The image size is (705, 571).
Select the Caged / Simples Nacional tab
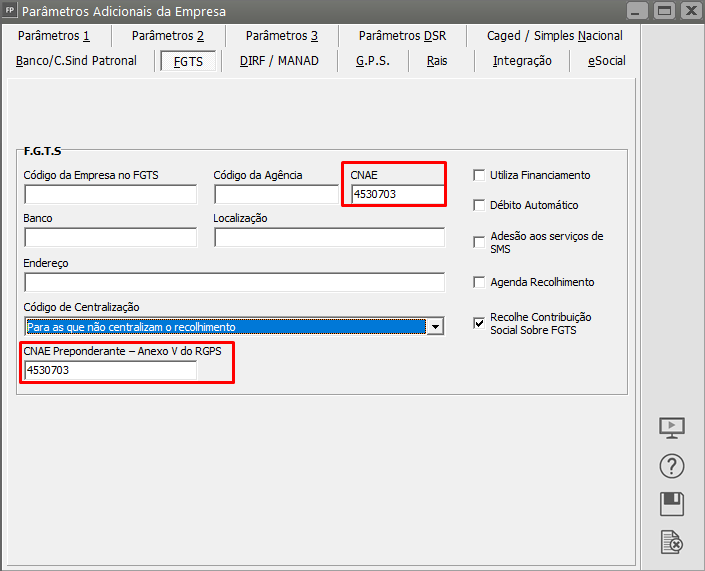click(x=554, y=36)
